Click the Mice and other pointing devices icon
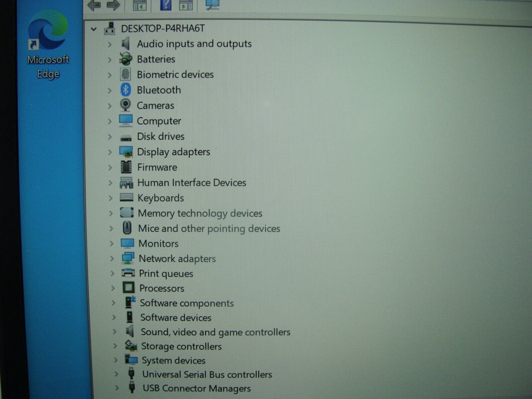 point(127,228)
